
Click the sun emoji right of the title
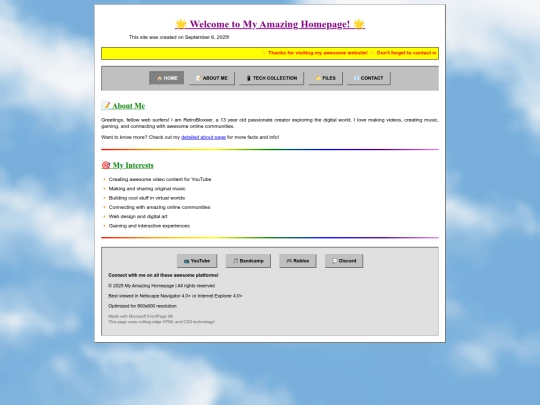click(359, 24)
